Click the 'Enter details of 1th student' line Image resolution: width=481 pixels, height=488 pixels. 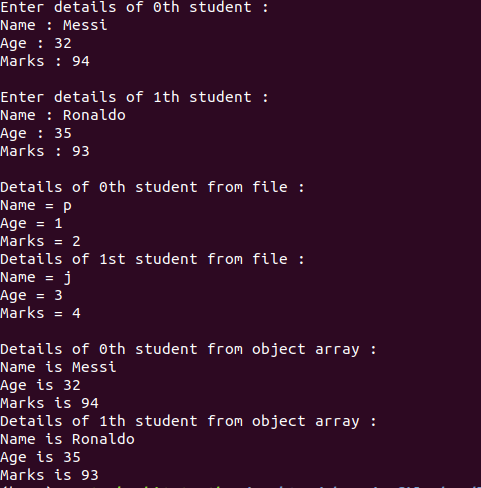134,97
